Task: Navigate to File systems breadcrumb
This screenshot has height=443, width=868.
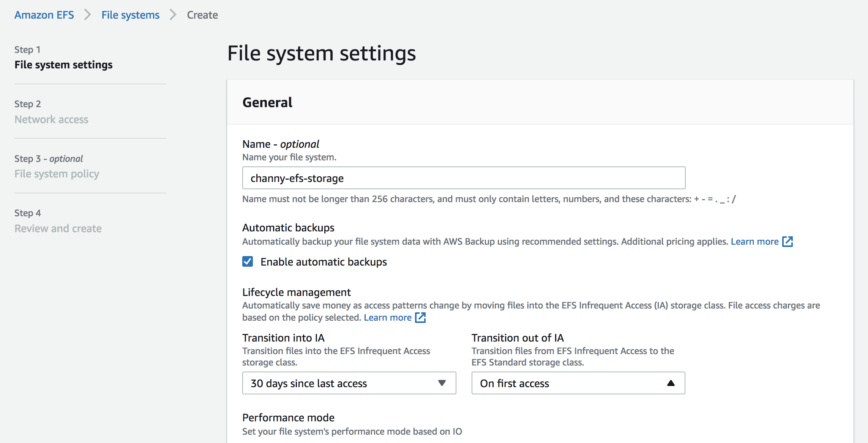Action: tap(130, 15)
